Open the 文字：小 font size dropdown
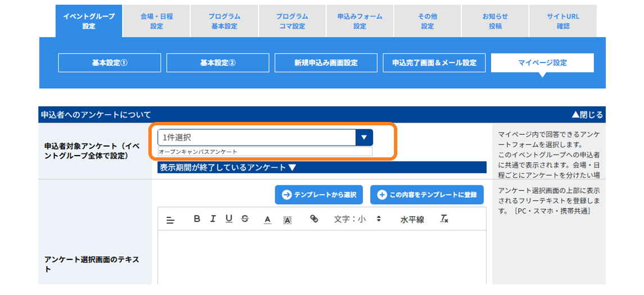This screenshot has height=295, width=644. [x=357, y=219]
